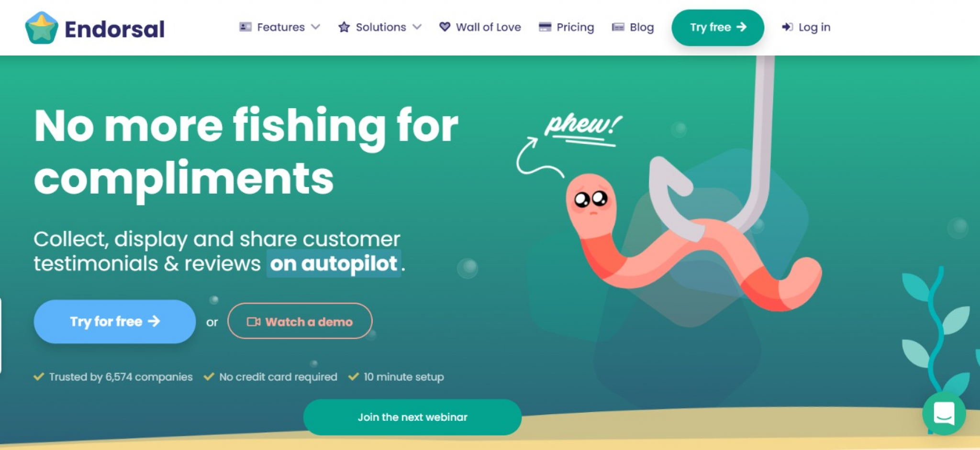Screen dimensions: 980x450
Task: Expand the Solutions dropdown chevron
Action: (x=417, y=27)
